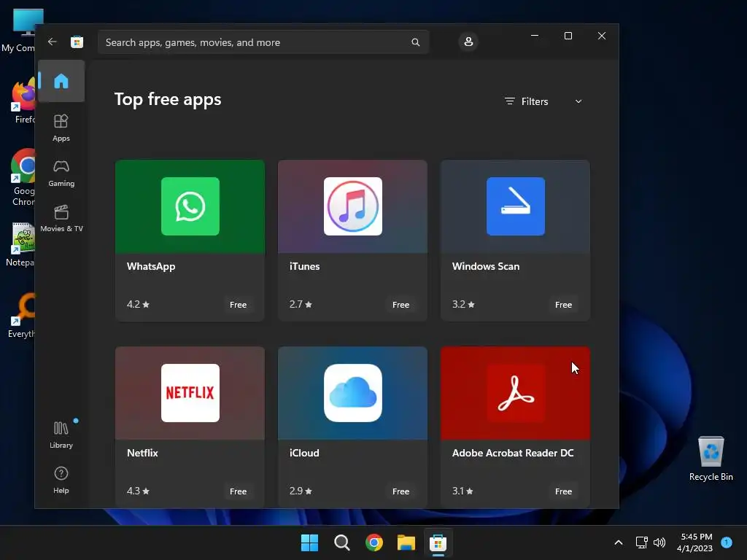Open the clock showing 5:45 PM

click(694, 542)
